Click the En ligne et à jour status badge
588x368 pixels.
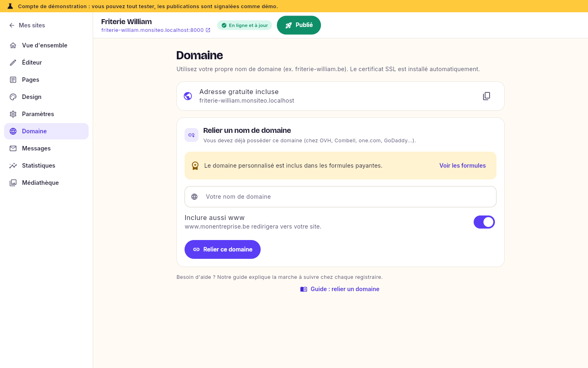coord(245,25)
